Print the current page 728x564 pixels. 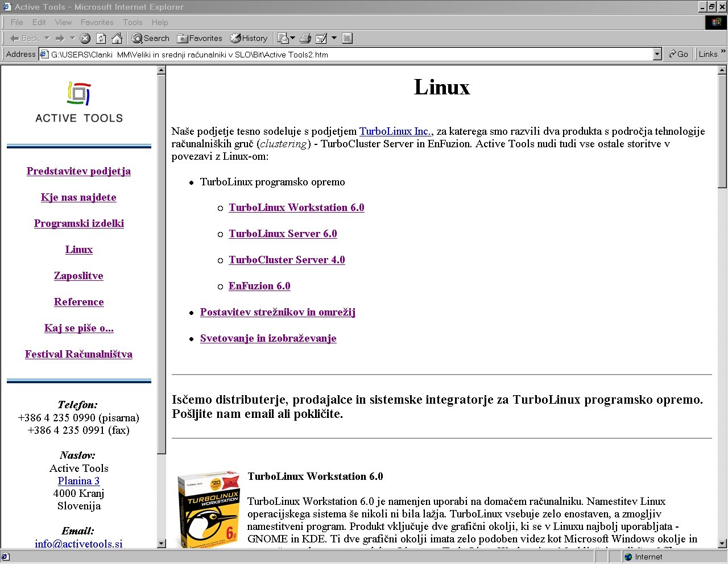305,38
